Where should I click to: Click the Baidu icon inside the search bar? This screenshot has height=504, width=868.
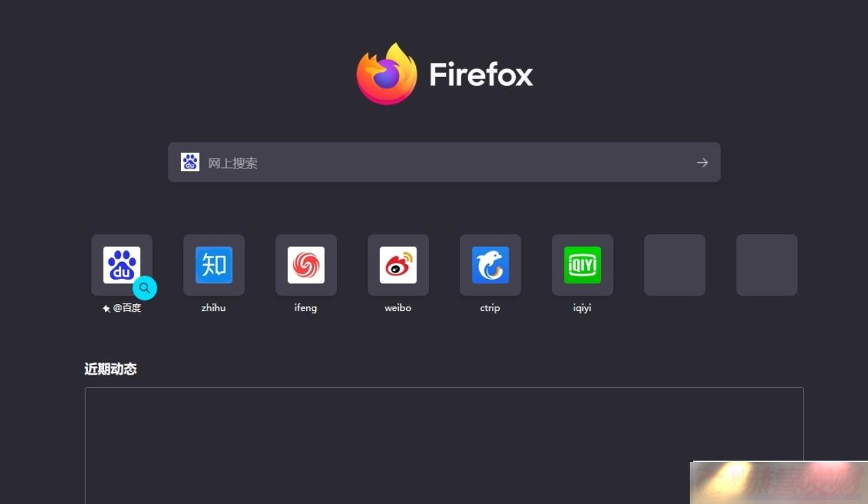tap(190, 162)
